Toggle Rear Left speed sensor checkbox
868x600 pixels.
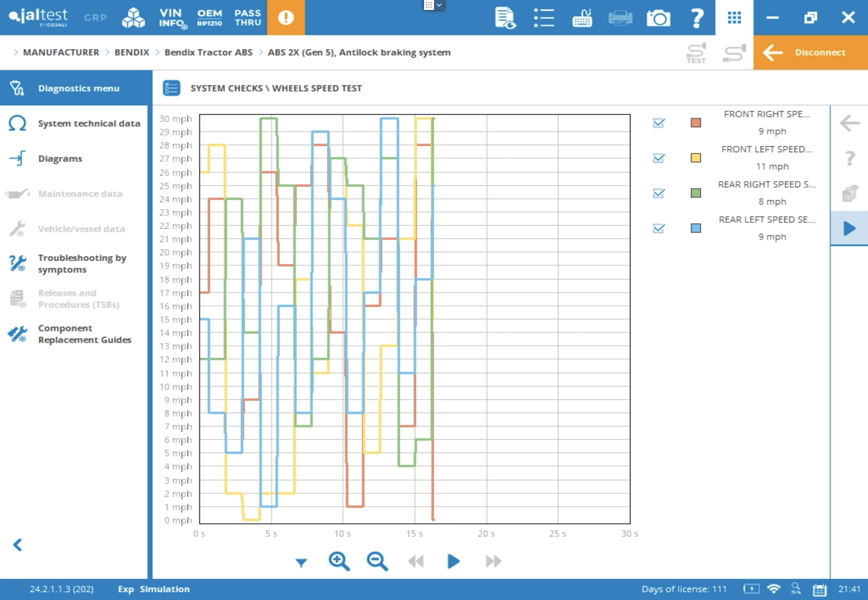pos(658,228)
